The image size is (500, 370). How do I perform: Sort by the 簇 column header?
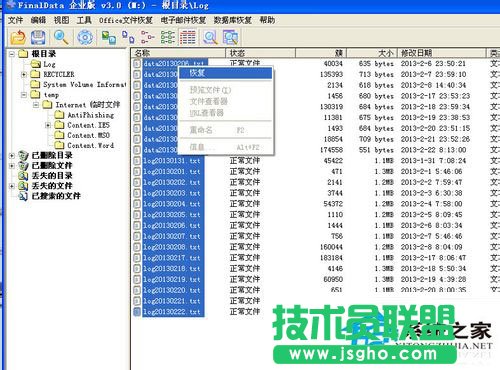click(x=321, y=53)
